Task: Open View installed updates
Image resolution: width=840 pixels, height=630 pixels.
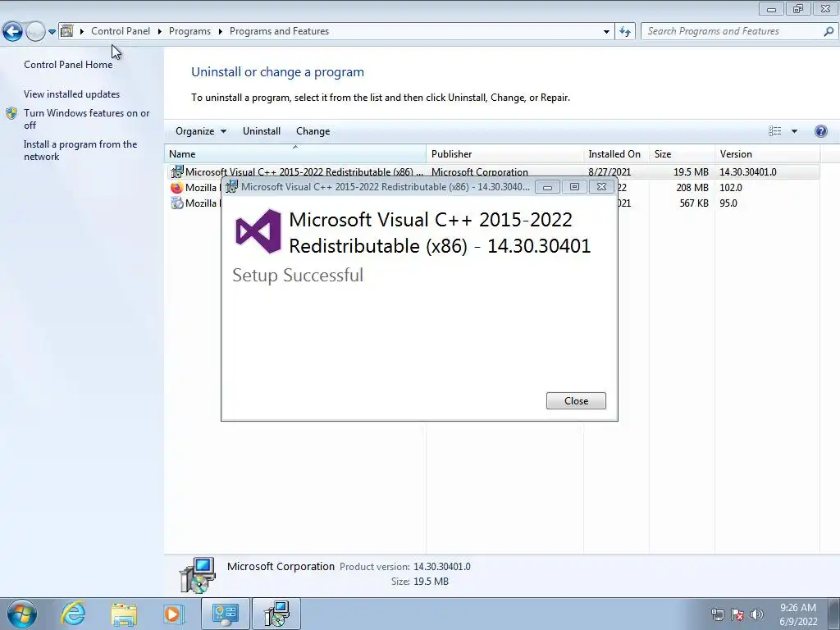Action: point(72,94)
